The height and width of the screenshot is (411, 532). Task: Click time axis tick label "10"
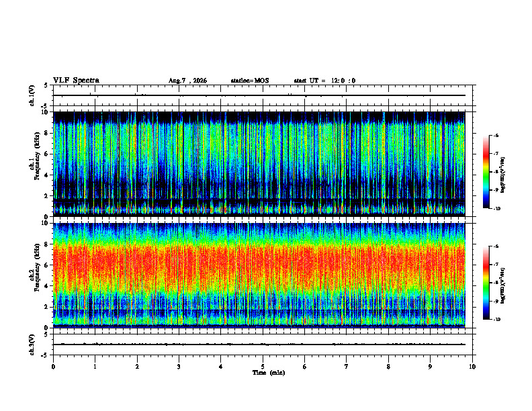point(472,367)
